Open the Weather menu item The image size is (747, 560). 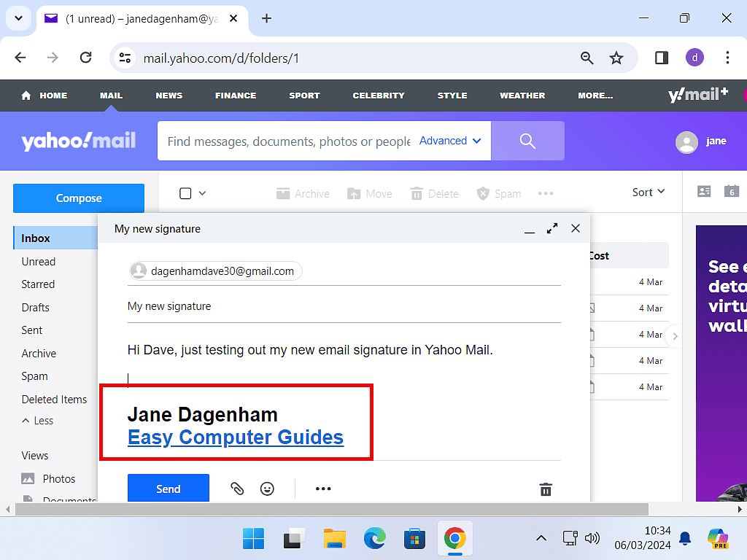click(x=522, y=96)
